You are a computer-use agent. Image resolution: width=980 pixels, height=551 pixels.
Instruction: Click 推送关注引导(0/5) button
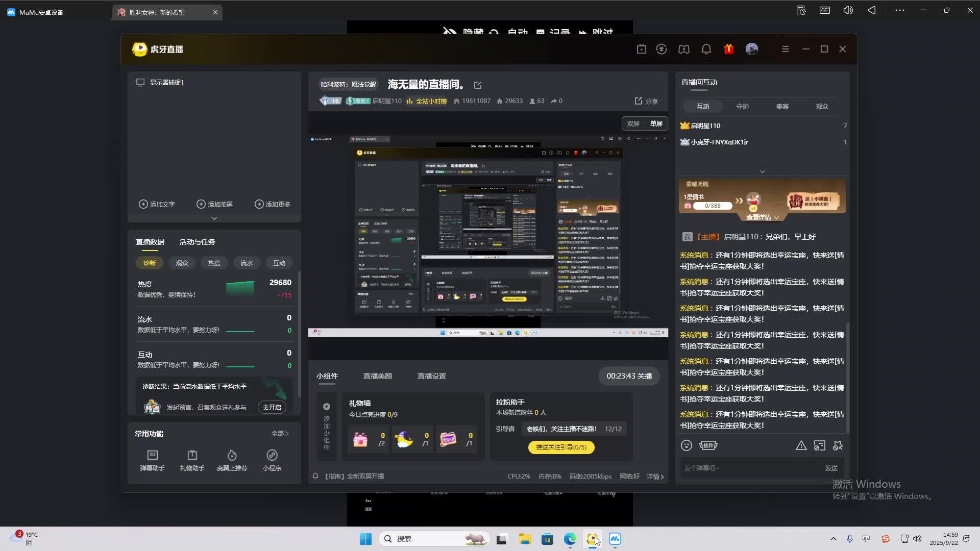pyautogui.click(x=561, y=447)
